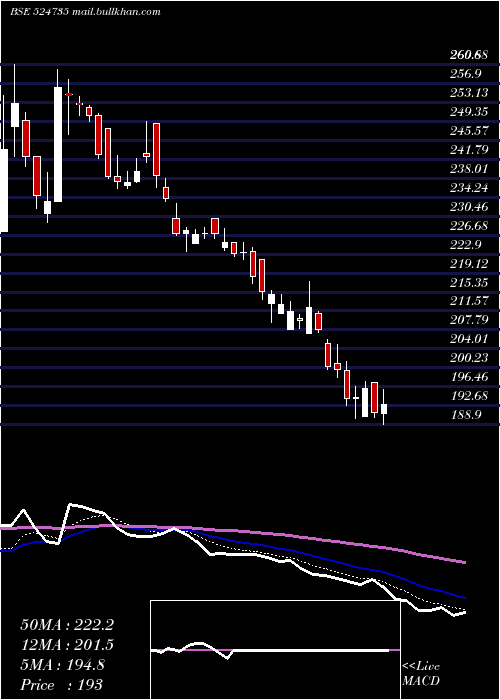The height and width of the screenshot is (700, 500).
Task: Click the 230.46 price axis label
Action: pos(469,207)
